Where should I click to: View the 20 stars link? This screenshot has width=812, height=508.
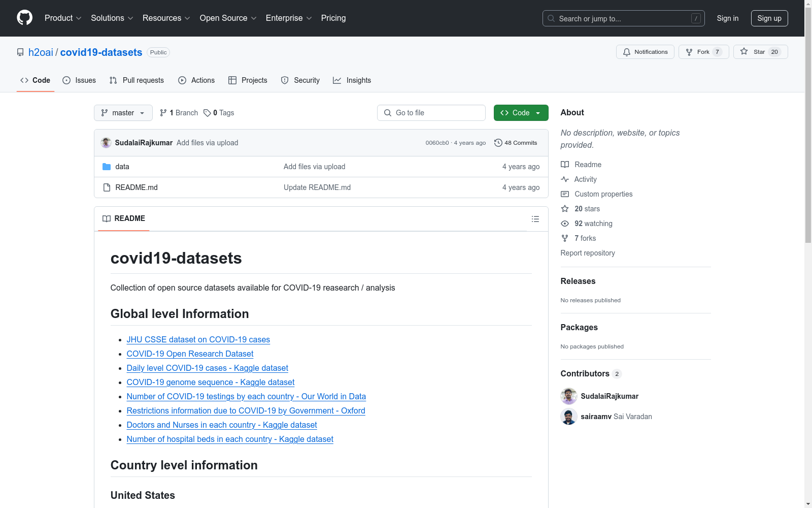[x=581, y=209]
